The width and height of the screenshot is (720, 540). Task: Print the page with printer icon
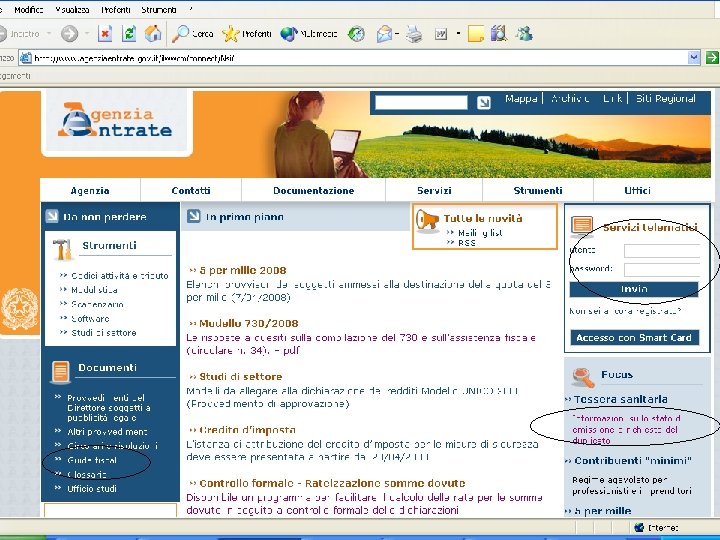(414, 34)
